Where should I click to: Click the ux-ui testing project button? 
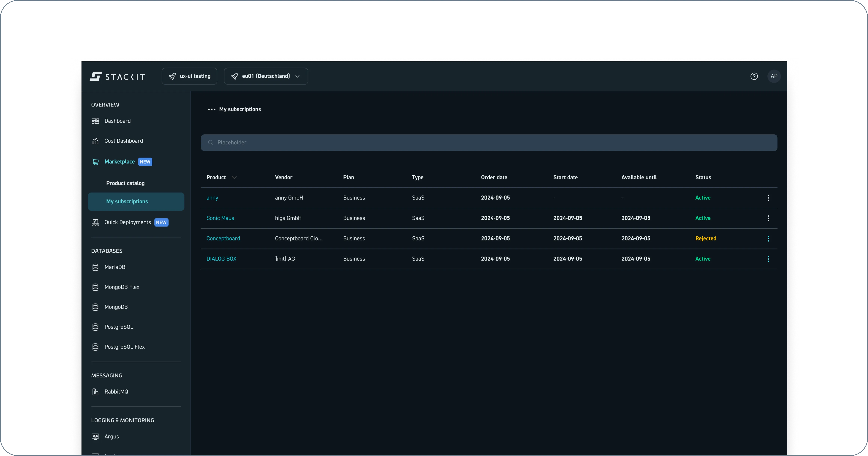coord(189,76)
